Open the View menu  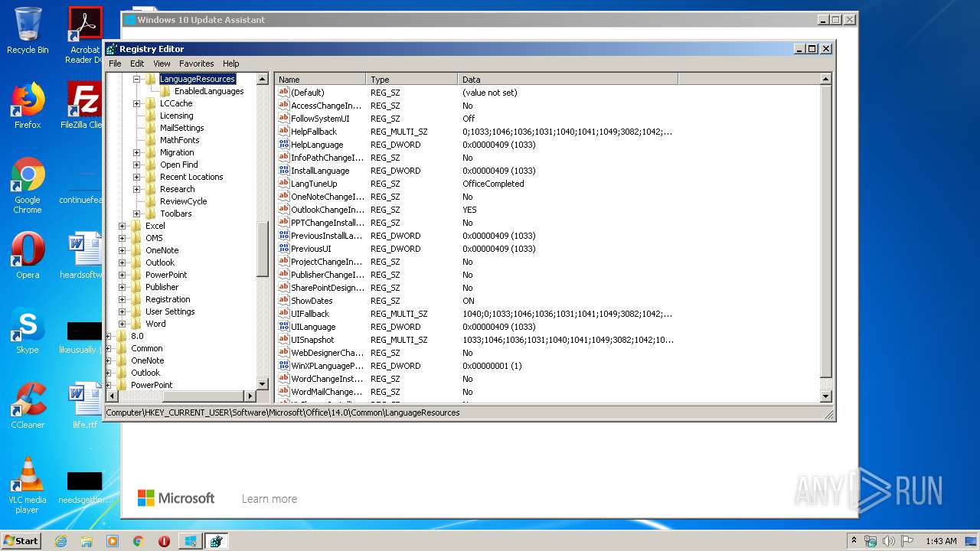162,64
